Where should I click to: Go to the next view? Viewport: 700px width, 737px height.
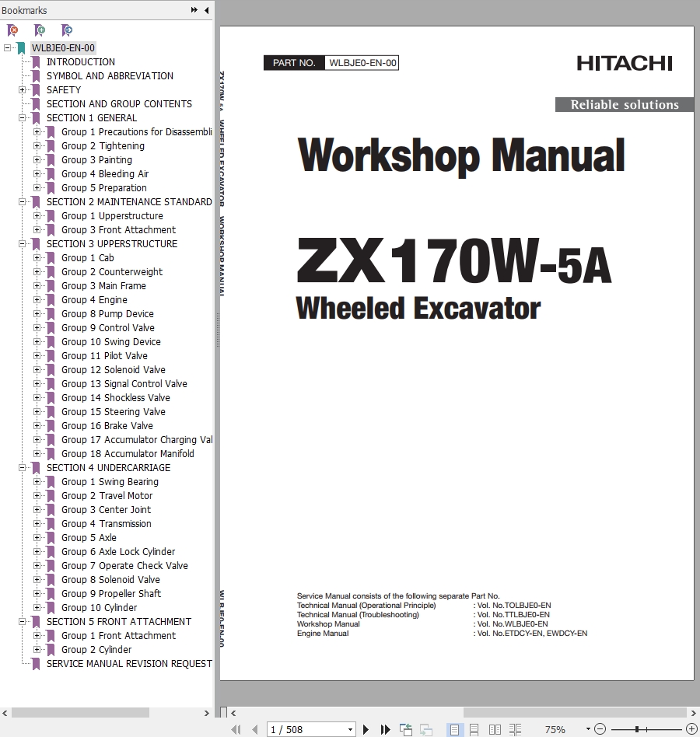click(x=426, y=729)
